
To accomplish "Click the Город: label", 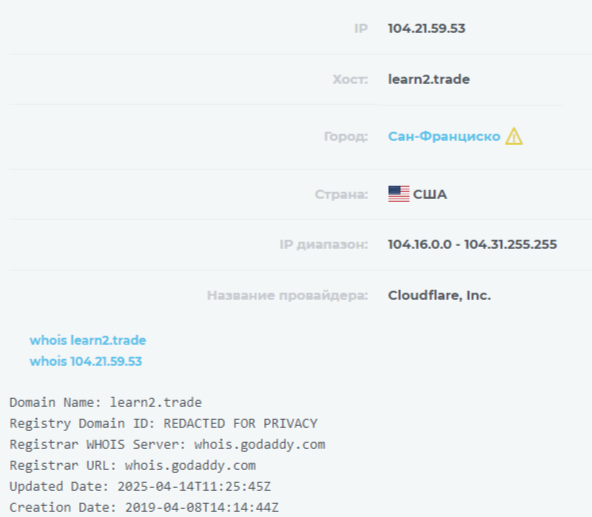I will point(346,136).
